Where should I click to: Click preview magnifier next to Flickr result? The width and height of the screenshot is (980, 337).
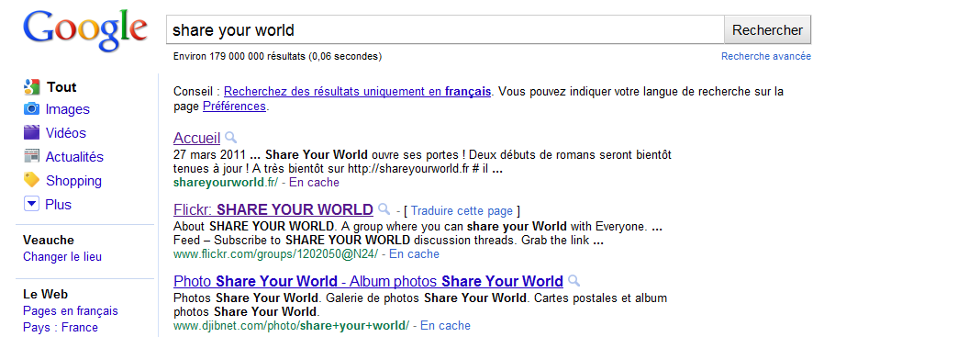(384, 208)
